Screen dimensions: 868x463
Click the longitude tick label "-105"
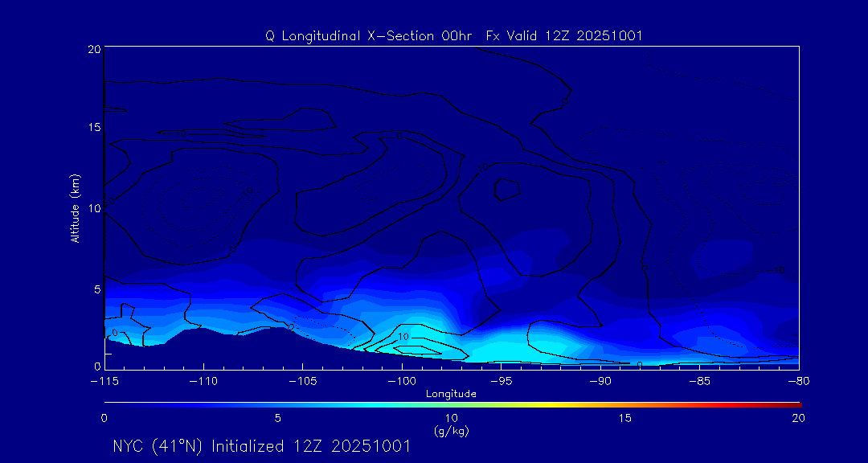click(x=303, y=381)
